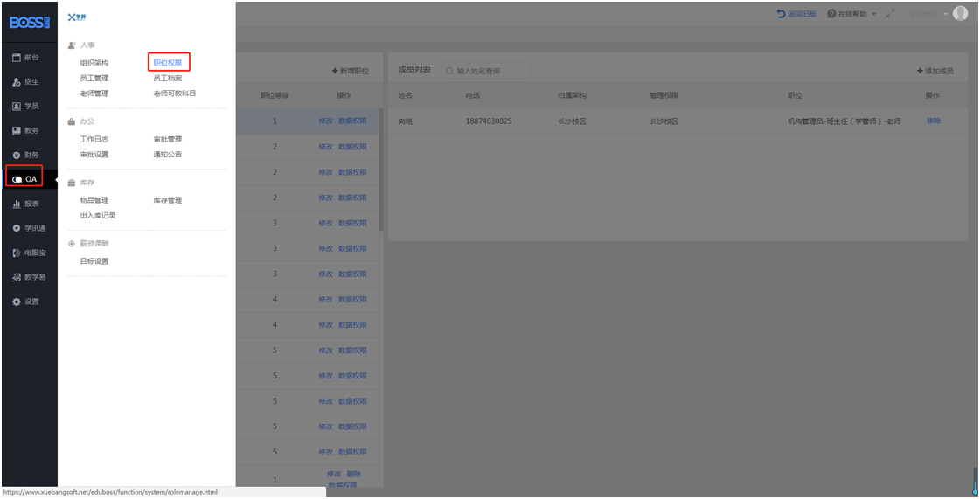
Task: Open the 设置 gear in sidebar
Action: coord(26,301)
